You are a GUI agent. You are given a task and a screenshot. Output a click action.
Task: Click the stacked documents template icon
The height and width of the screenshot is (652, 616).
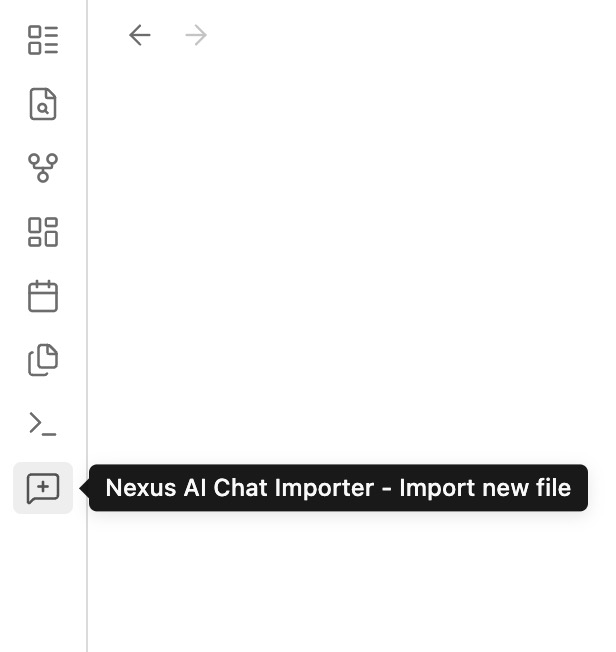[x=43, y=360]
